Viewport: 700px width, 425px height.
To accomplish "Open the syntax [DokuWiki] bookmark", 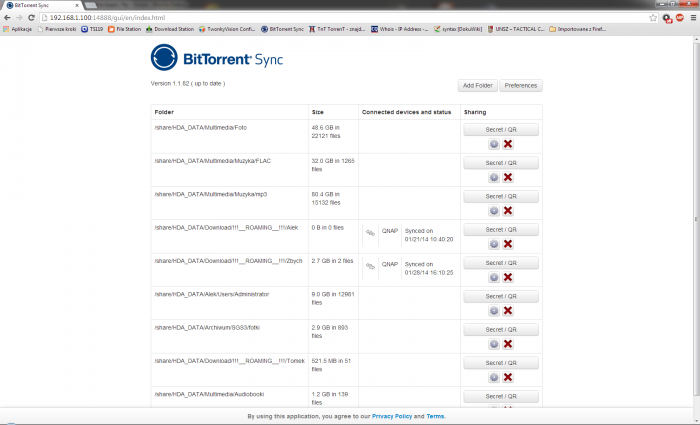I will click(458, 29).
